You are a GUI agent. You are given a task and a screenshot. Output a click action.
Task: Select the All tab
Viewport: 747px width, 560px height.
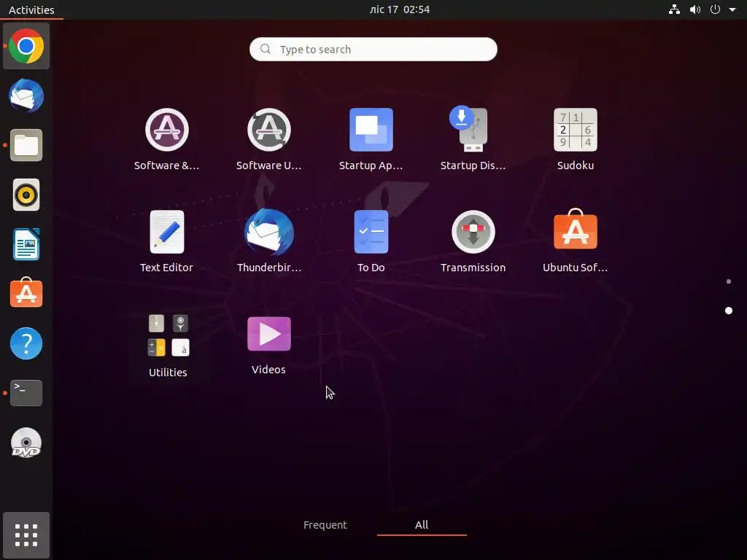422,525
